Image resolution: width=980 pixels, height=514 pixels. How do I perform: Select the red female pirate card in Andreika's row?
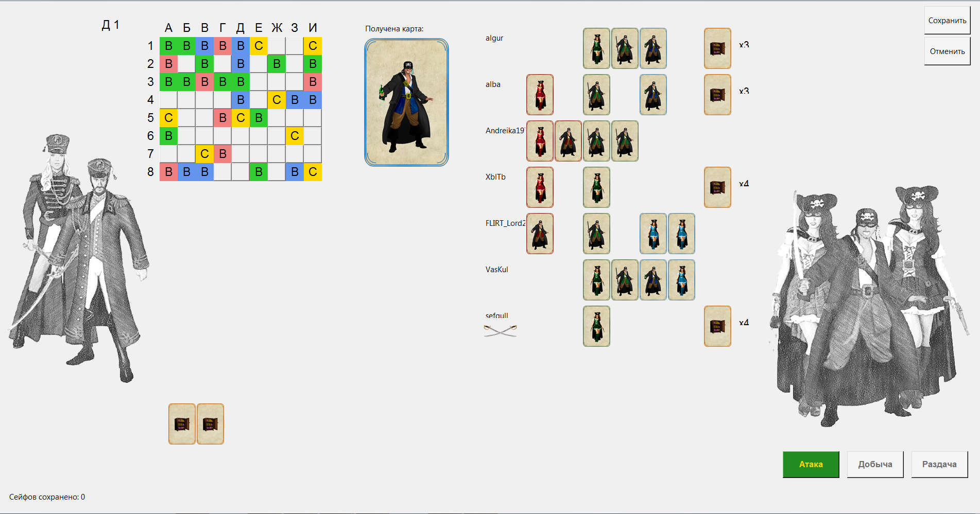540,141
